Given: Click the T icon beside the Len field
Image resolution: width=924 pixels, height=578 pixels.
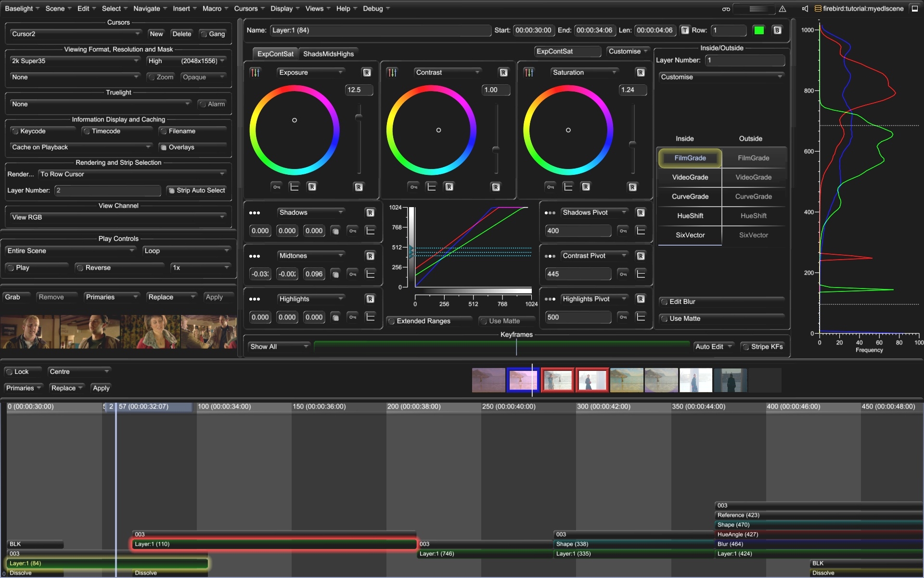Looking at the screenshot, I should [684, 30].
